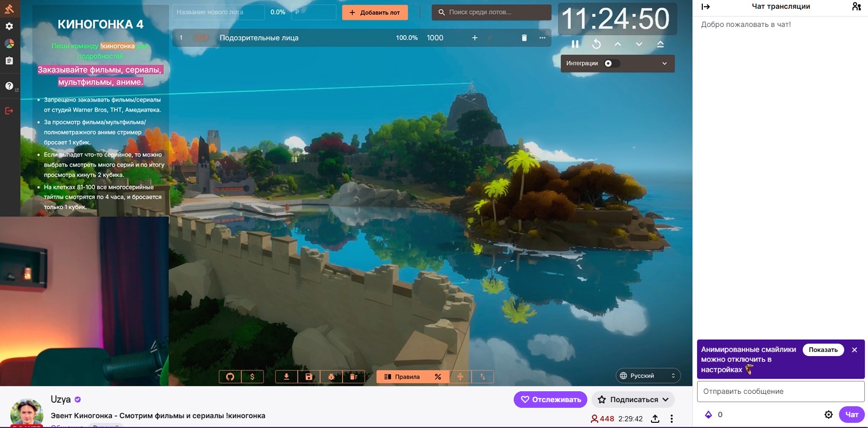Click the 448 viewer count
The width and height of the screenshot is (868, 428).
point(602,419)
